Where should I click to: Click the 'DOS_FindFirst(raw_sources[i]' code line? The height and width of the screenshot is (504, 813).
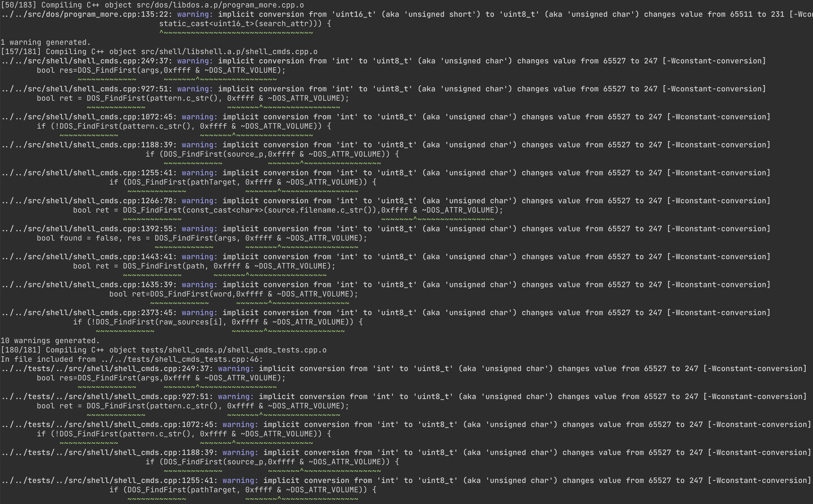pos(218,322)
